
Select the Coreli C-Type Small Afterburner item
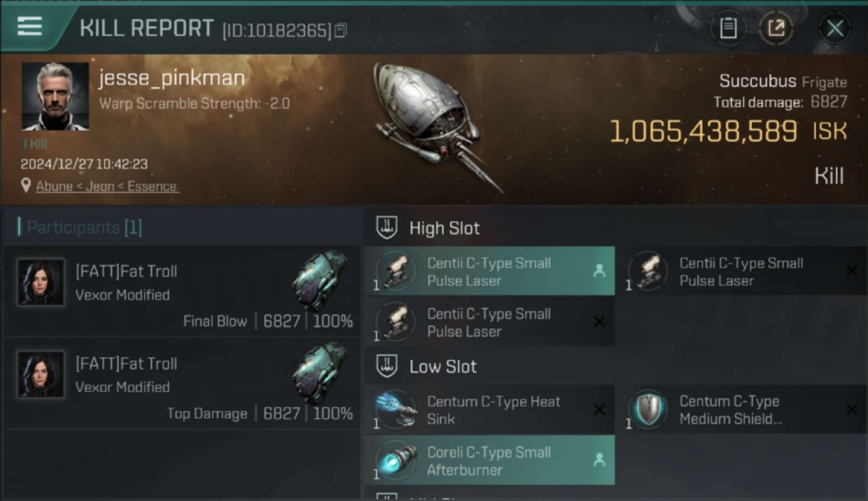pyautogui.click(x=489, y=460)
